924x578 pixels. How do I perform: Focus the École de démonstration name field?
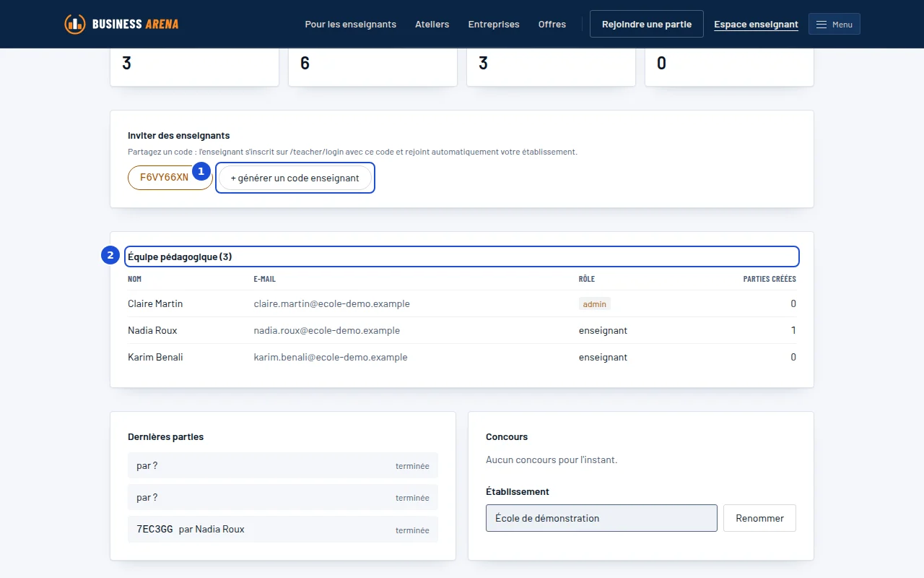pyautogui.click(x=601, y=518)
